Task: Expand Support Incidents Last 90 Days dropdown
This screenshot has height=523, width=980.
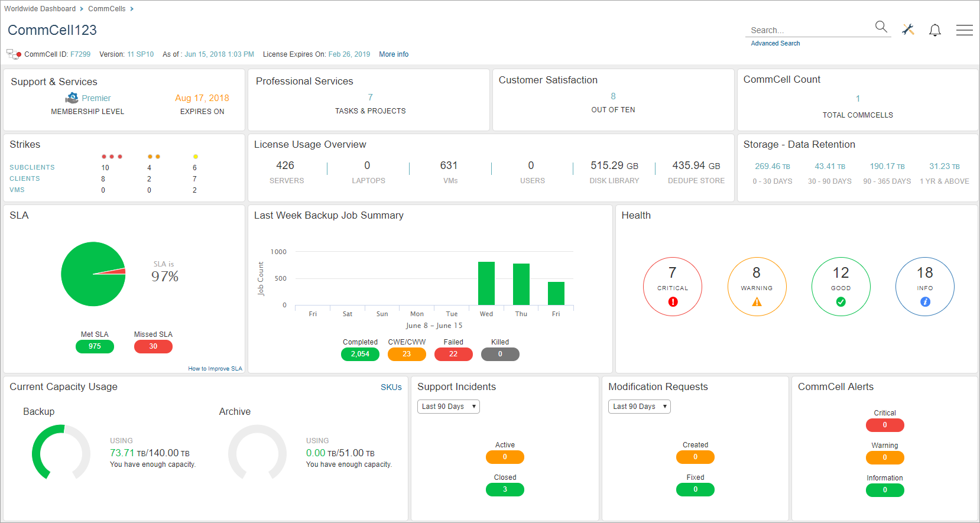Action: [x=449, y=407]
